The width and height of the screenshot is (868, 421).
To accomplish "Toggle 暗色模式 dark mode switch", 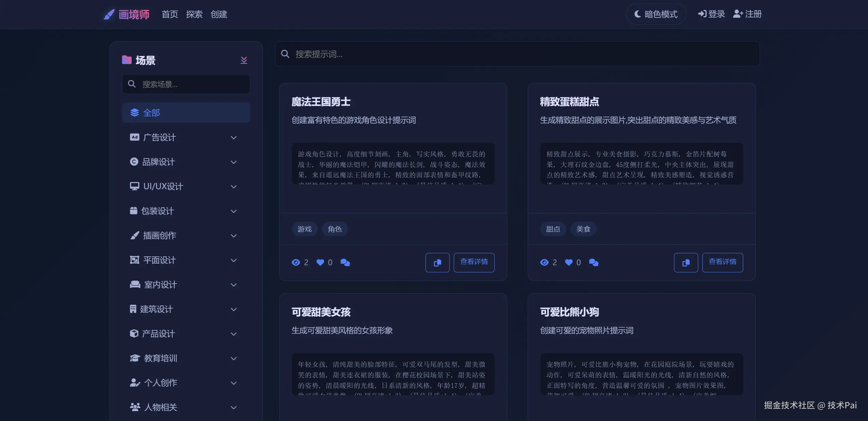I will [656, 14].
